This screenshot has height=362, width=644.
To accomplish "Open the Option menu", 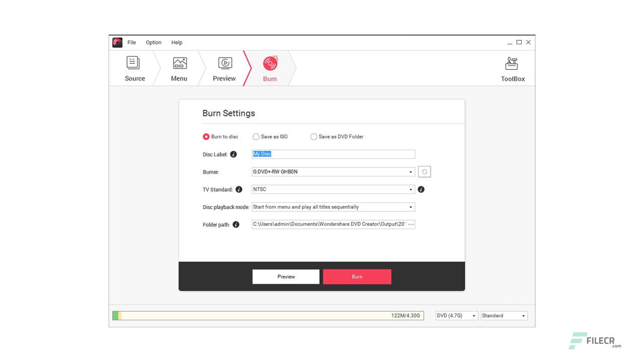I will click(x=153, y=42).
